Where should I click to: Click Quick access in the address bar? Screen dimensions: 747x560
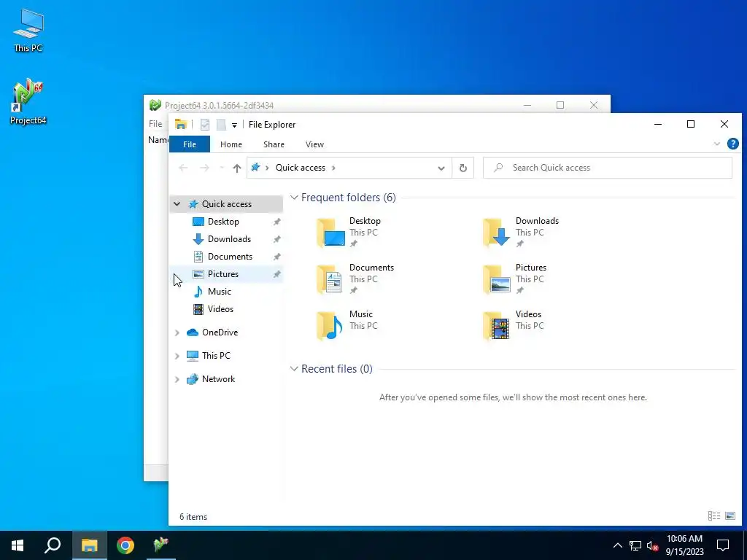(x=300, y=168)
